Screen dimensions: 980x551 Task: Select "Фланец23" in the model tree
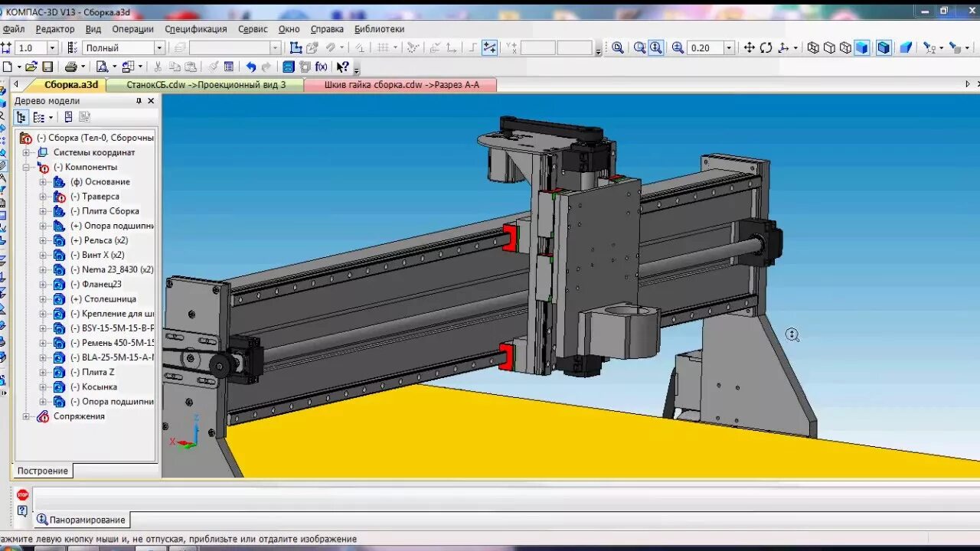[x=96, y=285]
